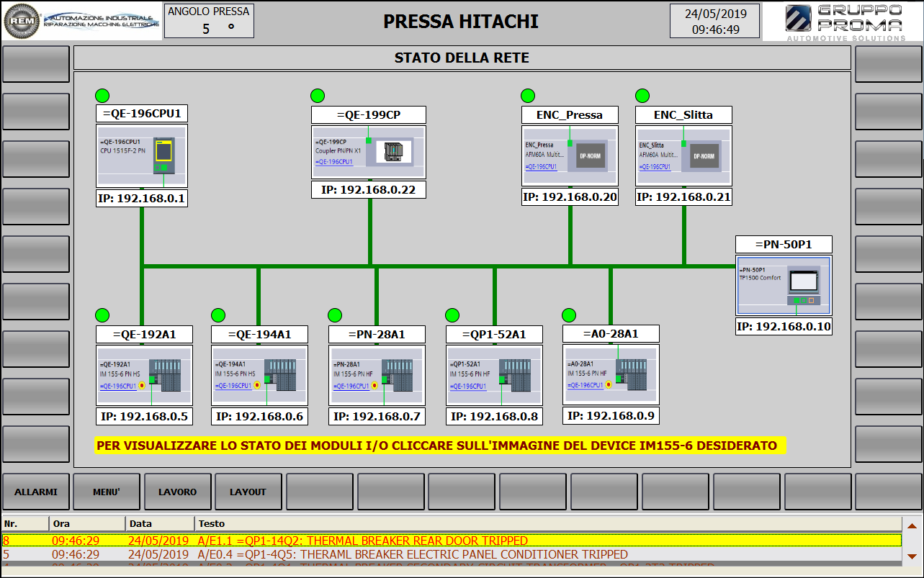The image size is (924, 578).
Task: Click the =PN-50P1 name label
Action: (x=784, y=244)
